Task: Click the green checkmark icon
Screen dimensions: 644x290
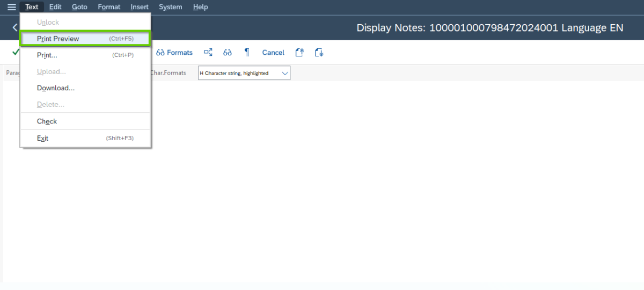Action: (16, 52)
